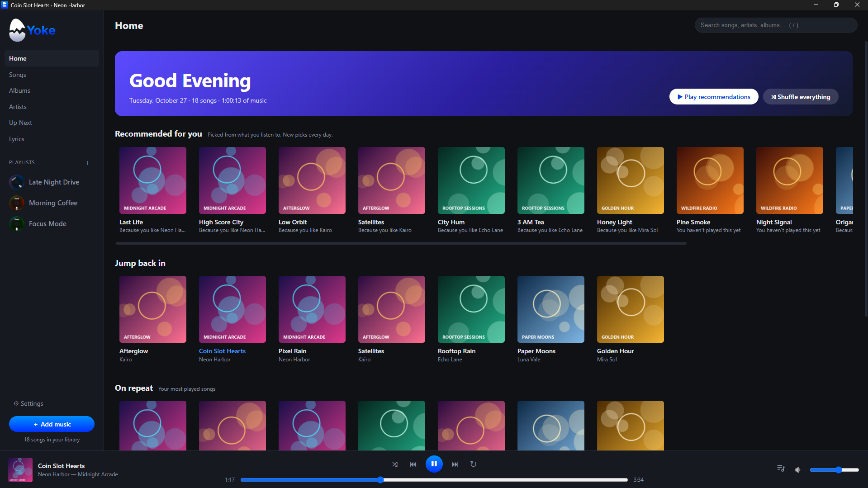The height and width of the screenshot is (488, 868).
Task: Open the 3 AM Tea cover
Action: coord(551,180)
